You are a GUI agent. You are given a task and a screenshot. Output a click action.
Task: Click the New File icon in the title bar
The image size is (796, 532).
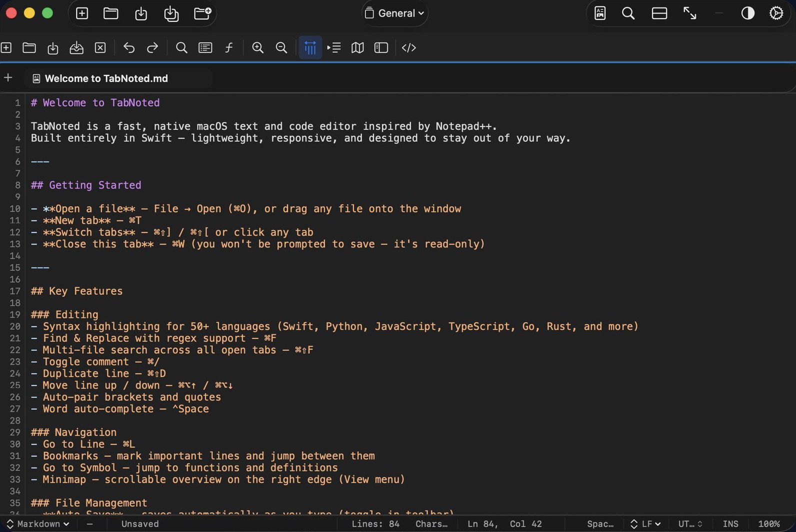click(x=82, y=13)
